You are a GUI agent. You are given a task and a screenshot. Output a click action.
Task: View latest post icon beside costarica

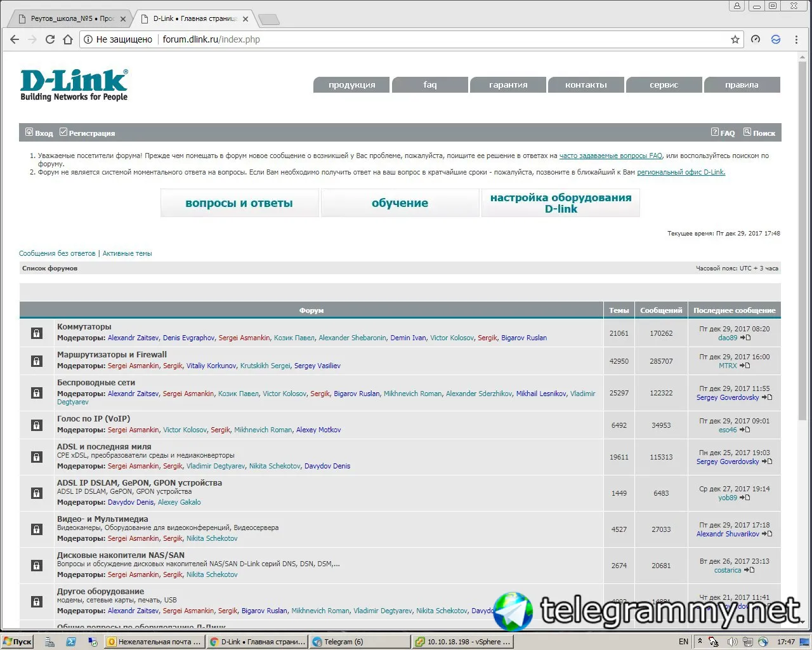[749, 570]
